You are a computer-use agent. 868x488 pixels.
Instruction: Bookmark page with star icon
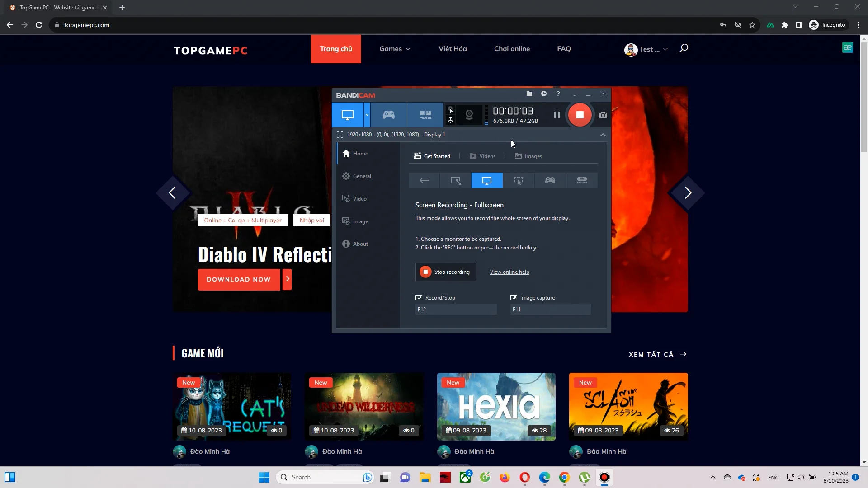(752, 25)
